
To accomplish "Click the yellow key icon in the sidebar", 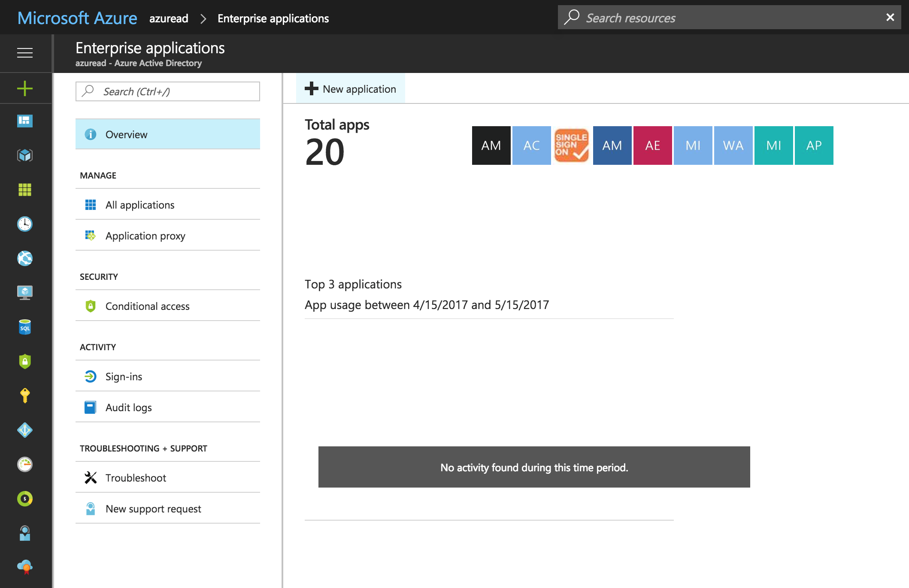I will point(25,396).
